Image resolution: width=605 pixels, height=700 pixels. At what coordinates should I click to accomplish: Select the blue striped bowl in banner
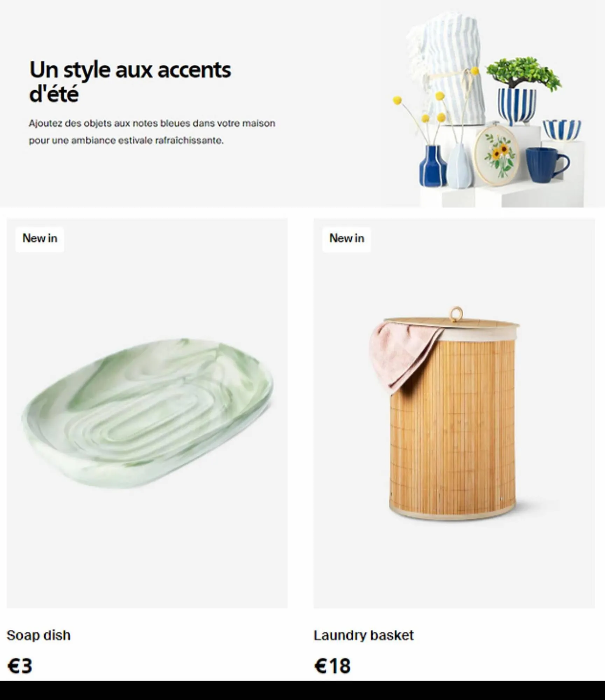pos(562,129)
